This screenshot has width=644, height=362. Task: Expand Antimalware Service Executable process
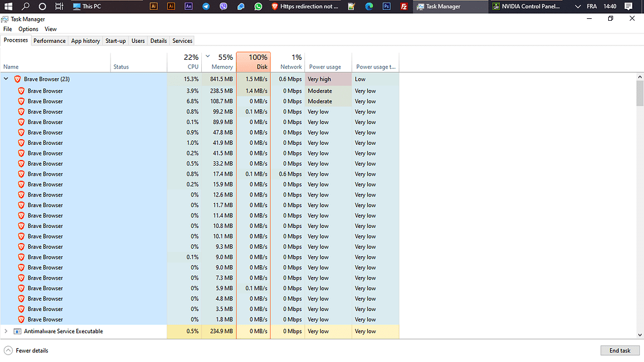pyautogui.click(x=6, y=331)
